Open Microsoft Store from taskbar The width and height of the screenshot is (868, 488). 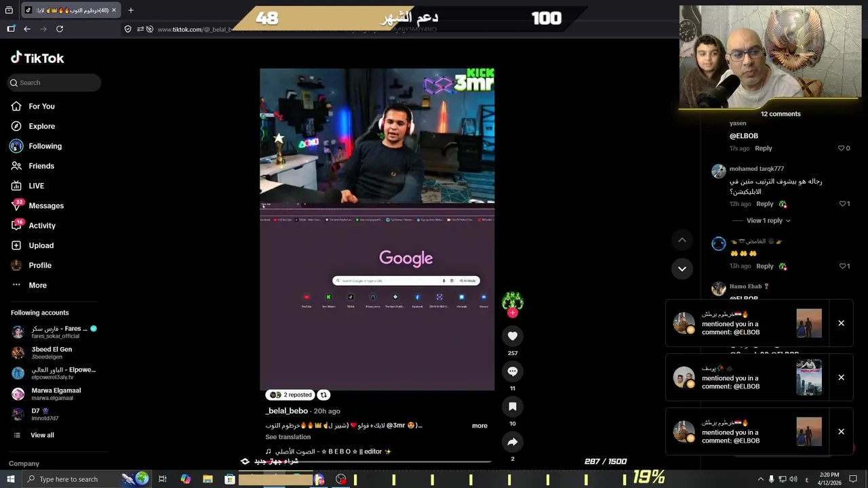tap(230, 479)
